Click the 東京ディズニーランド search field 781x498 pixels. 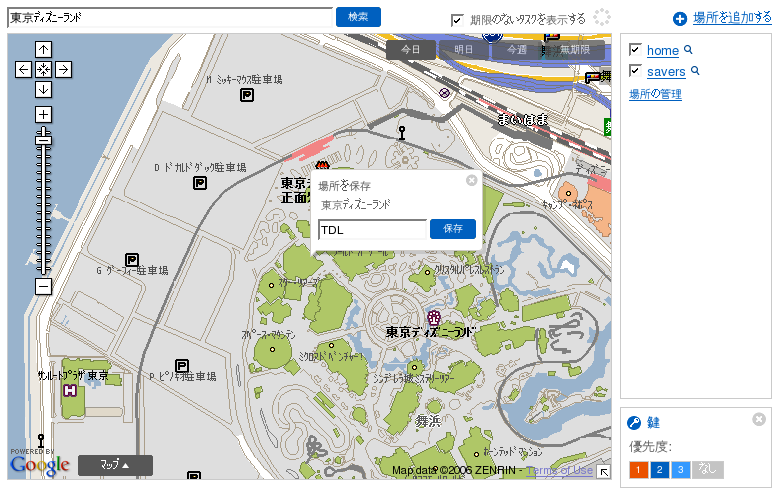[x=170, y=17]
